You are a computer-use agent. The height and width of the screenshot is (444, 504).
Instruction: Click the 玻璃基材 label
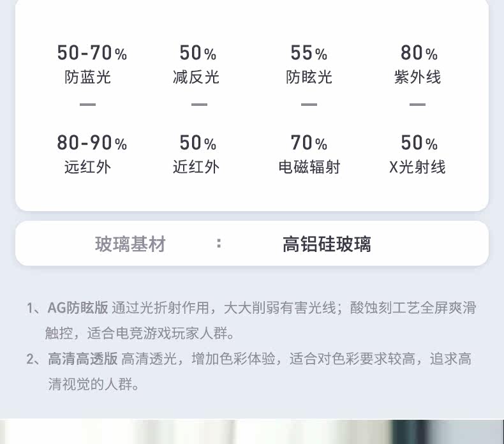tap(130, 244)
